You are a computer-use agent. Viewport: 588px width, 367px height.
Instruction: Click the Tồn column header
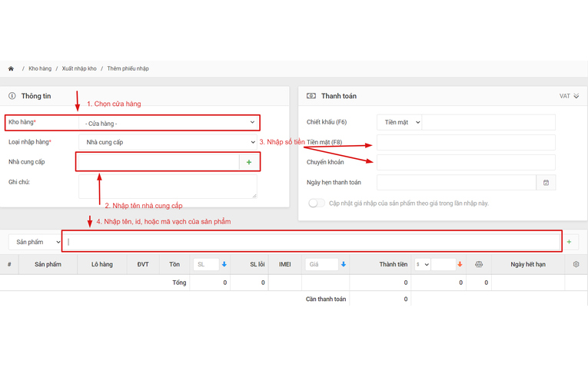pyautogui.click(x=174, y=264)
